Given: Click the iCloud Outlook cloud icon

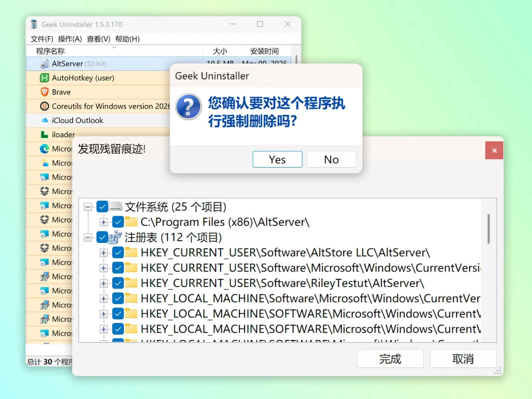Looking at the screenshot, I should [44, 120].
